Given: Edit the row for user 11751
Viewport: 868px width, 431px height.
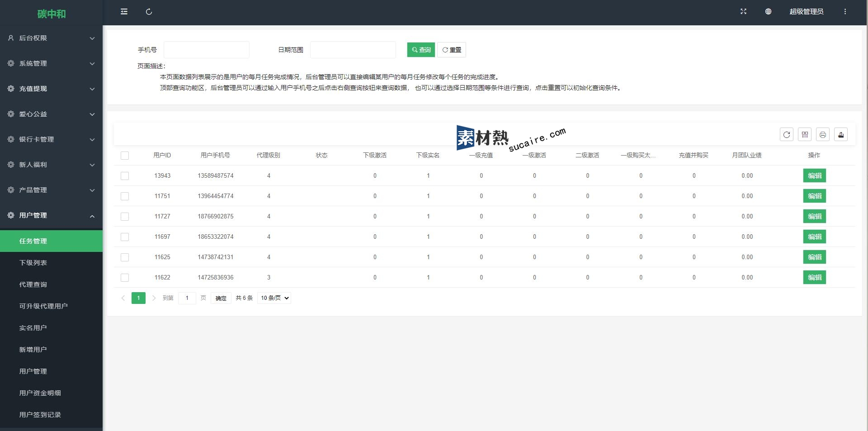Looking at the screenshot, I should point(815,196).
